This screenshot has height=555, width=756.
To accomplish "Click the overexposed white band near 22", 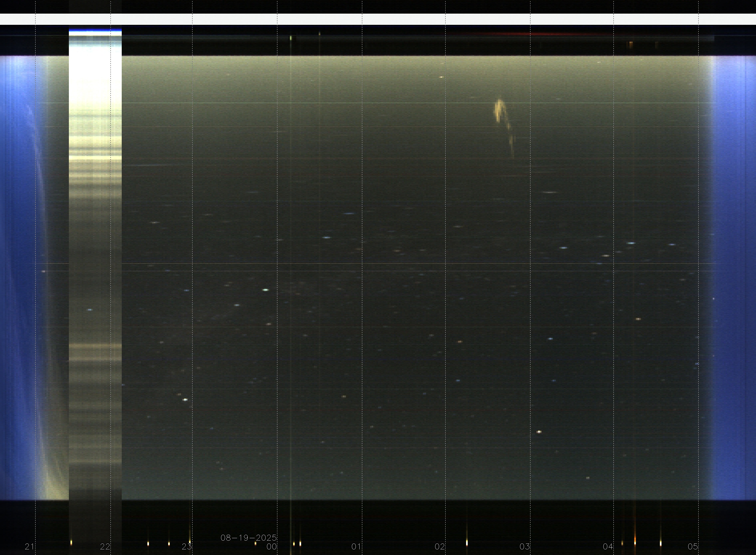I will [95, 74].
